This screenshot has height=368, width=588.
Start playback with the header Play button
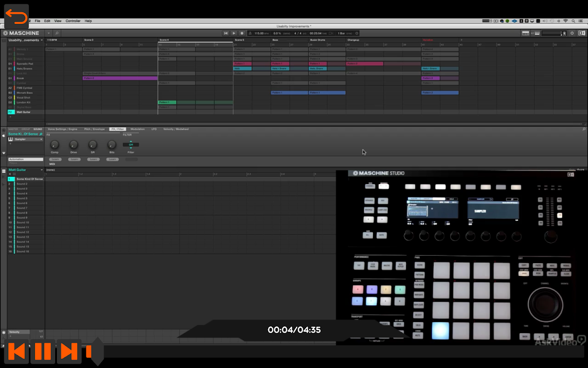point(234,33)
